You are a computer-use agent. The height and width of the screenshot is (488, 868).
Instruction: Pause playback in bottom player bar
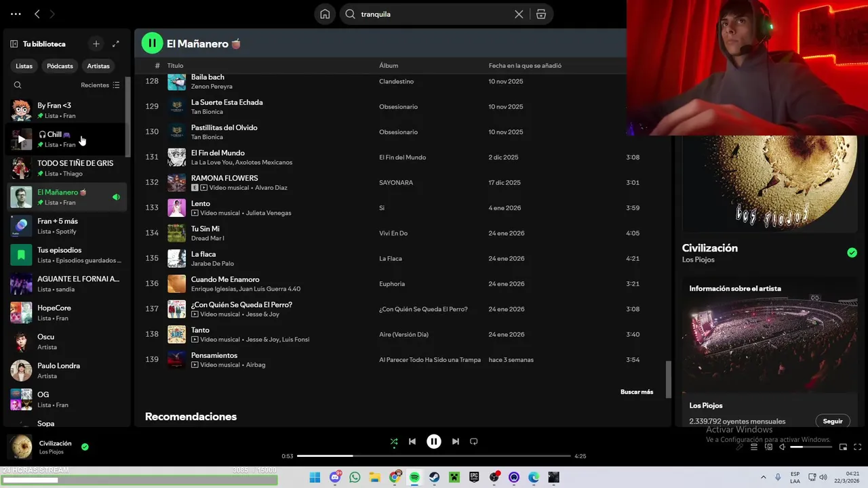tap(434, 441)
